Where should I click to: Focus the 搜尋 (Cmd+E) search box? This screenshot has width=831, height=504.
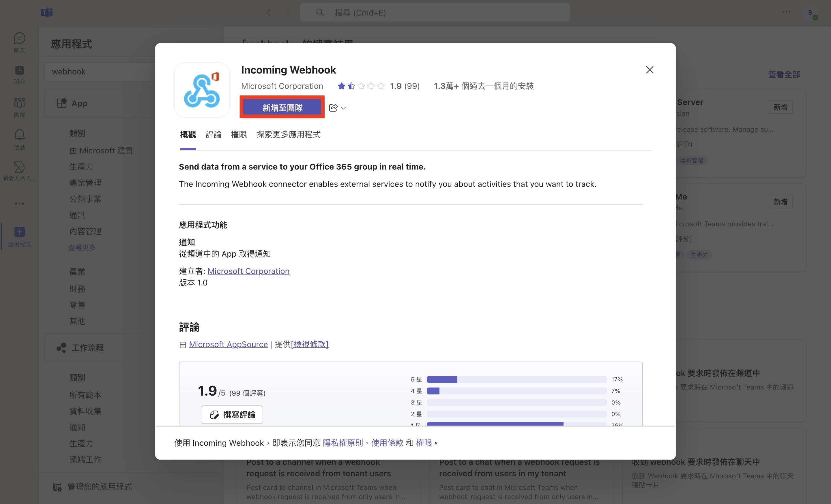[435, 12]
